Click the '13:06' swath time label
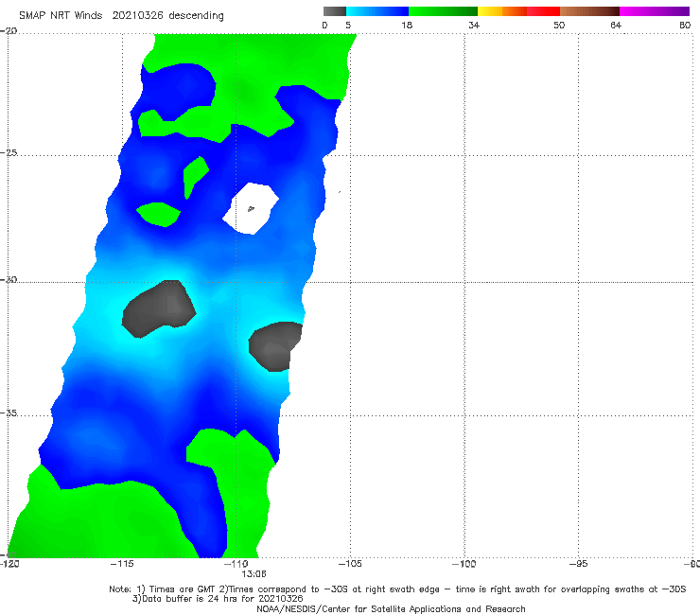This screenshot has width=700, height=615. [254, 574]
